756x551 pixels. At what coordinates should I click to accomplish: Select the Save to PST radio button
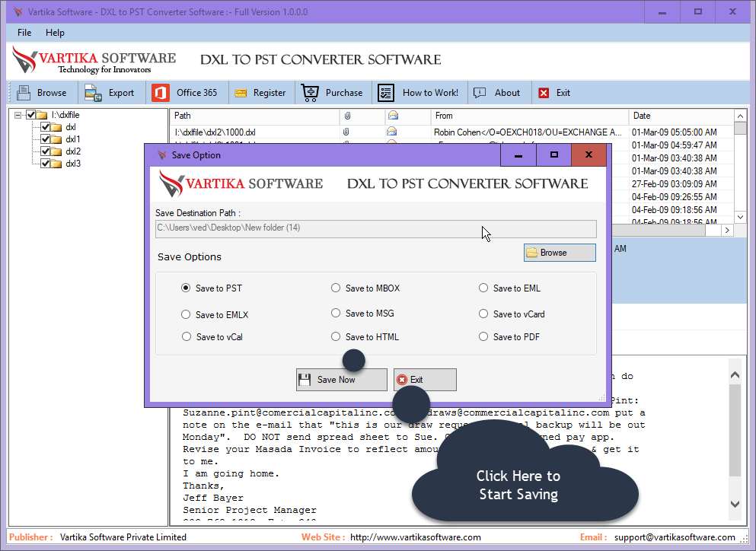pos(186,288)
